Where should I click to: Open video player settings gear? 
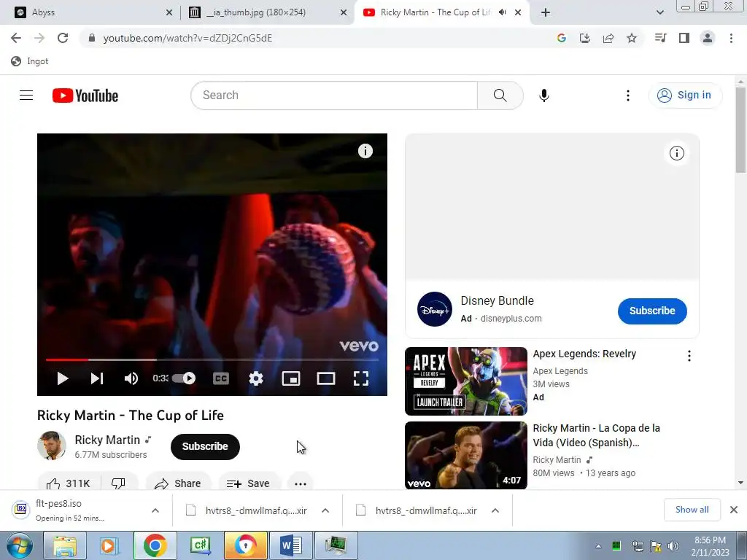(256, 378)
